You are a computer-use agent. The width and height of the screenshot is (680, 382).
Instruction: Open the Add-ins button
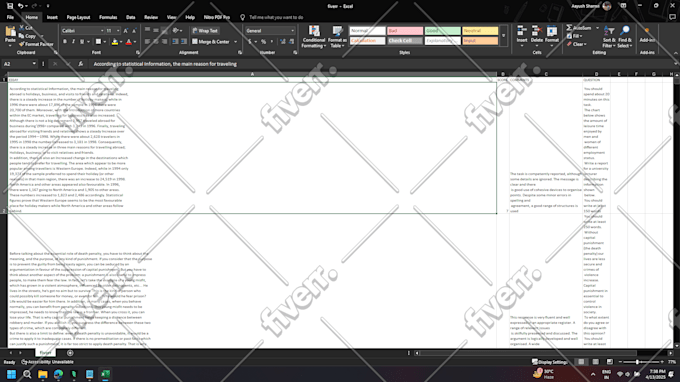click(x=647, y=35)
